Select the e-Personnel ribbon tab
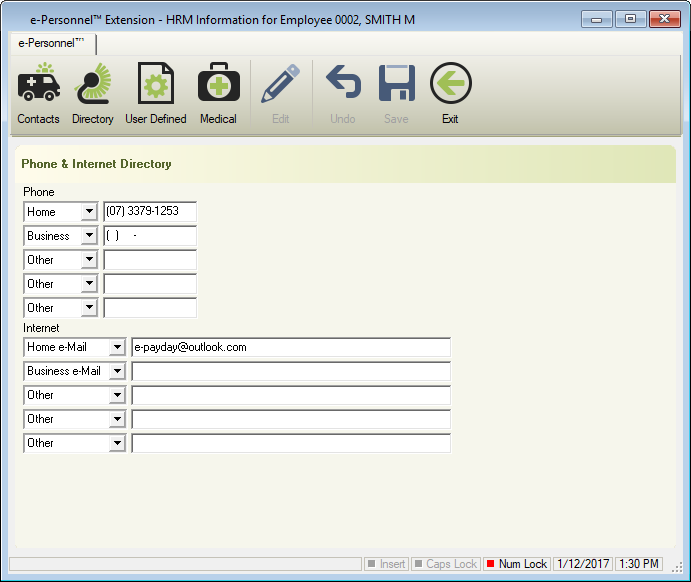The height and width of the screenshot is (582, 691). (52, 44)
